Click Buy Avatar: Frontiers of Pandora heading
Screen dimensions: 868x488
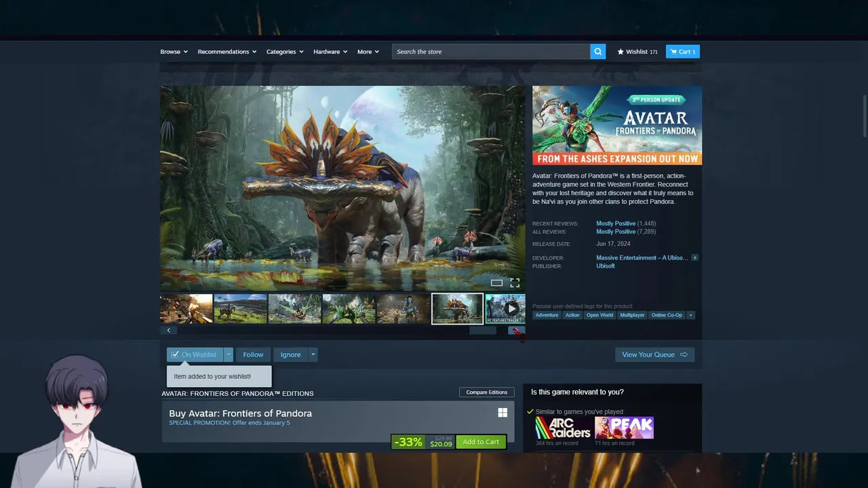click(x=240, y=413)
